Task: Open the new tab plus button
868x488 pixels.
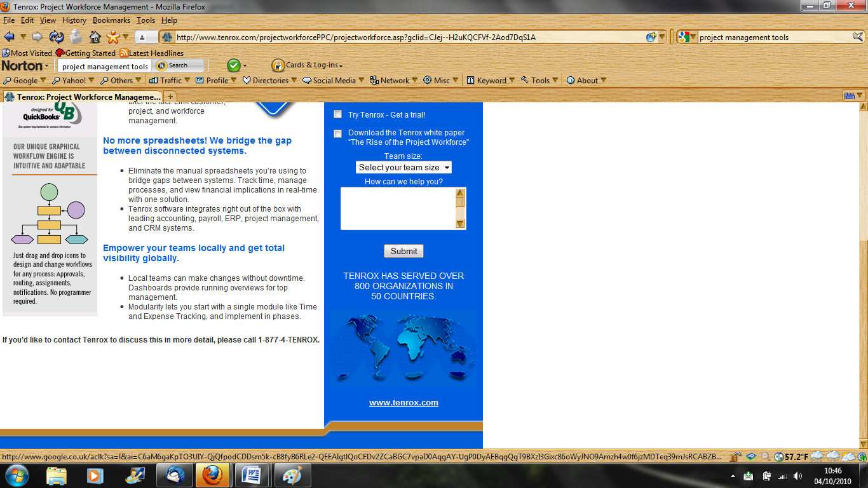Action: [170, 97]
